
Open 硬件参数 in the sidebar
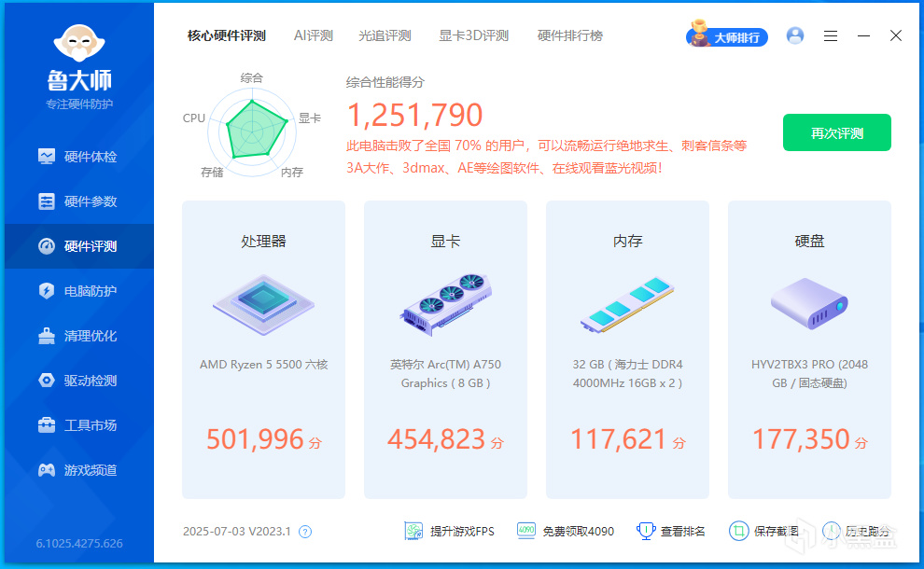pyautogui.click(x=79, y=201)
